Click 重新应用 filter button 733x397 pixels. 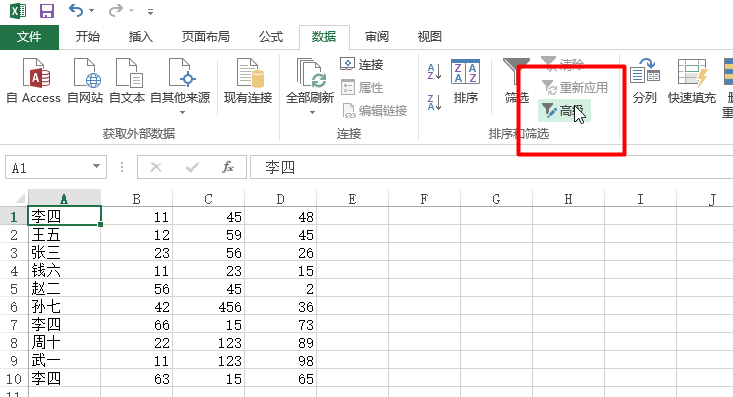pos(575,87)
